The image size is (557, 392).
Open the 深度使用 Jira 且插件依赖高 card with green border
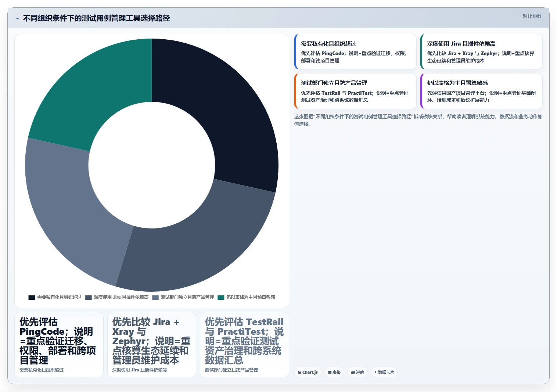[x=481, y=52]
